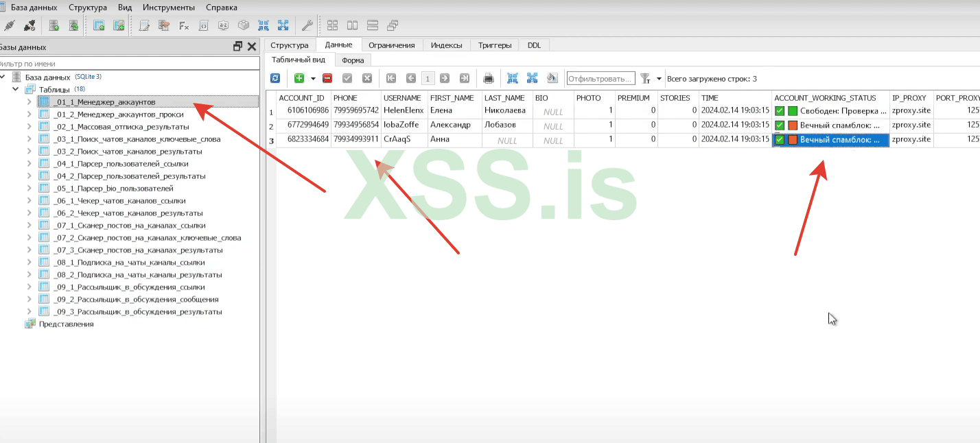
Task: Go to last page of data
Action: pos(465,78)
